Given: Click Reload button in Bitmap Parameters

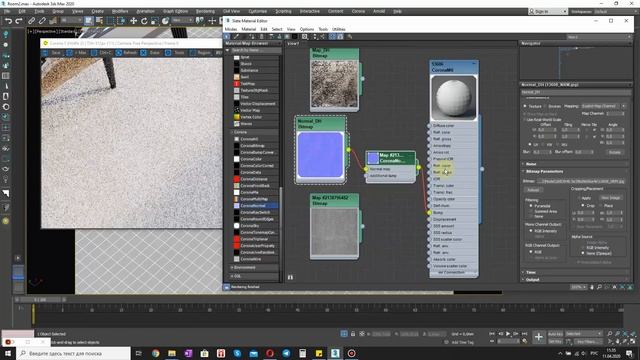Looking at the screenshot, I should click(533, 190).
